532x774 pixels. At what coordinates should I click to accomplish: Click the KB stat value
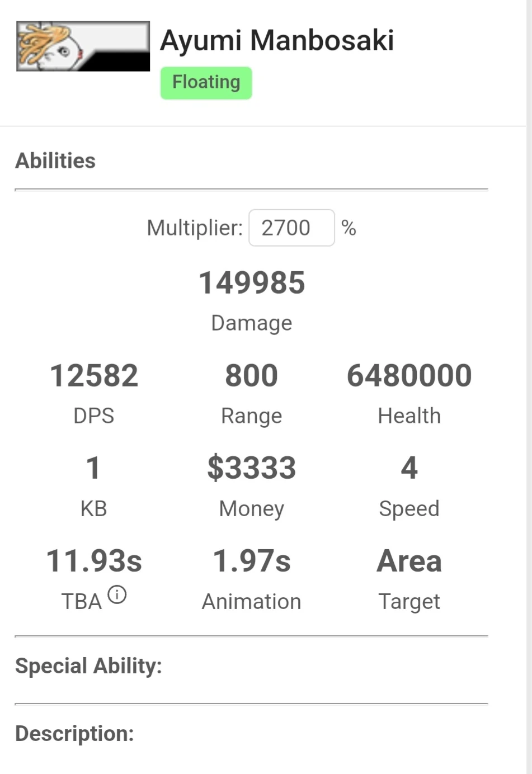pyautogui.click(x=93, y=468)
